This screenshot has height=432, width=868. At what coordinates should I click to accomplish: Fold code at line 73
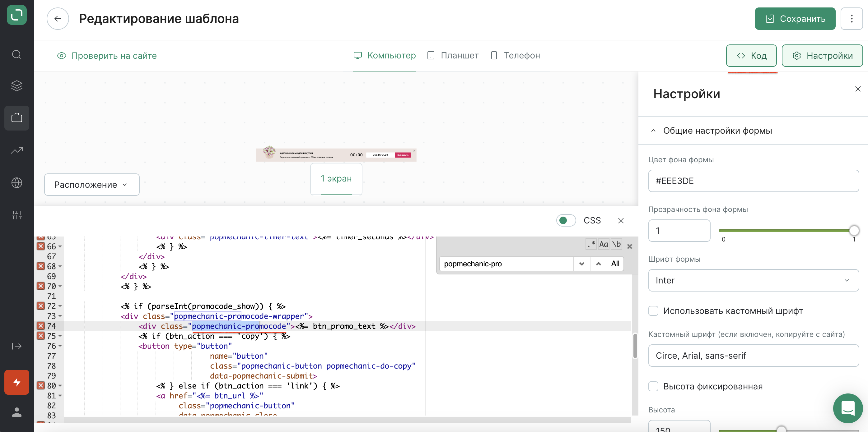tap(60, 316)
